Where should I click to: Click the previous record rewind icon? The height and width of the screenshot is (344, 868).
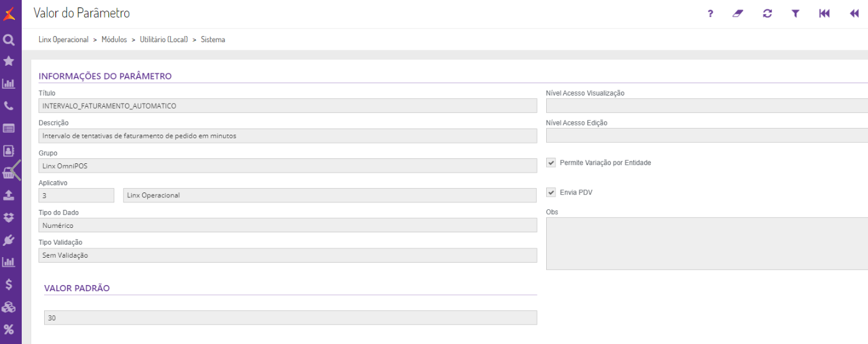pos(854,14)
